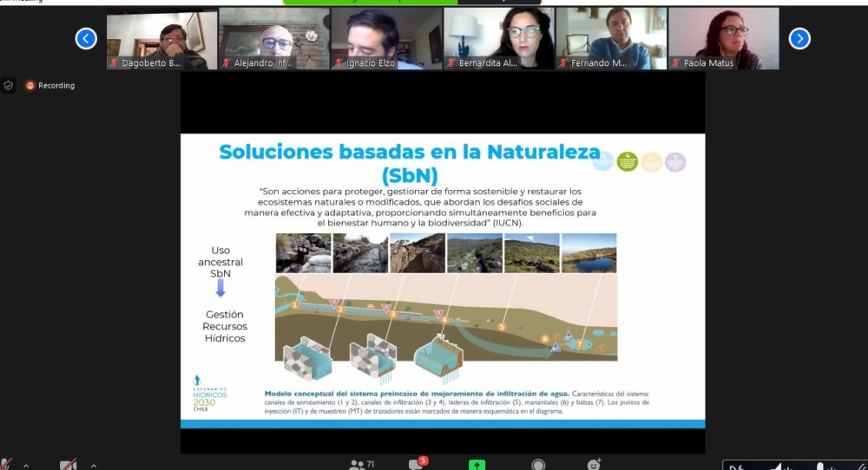
Task: Open the Participants panel showing 71
Action: click(357, 465)
